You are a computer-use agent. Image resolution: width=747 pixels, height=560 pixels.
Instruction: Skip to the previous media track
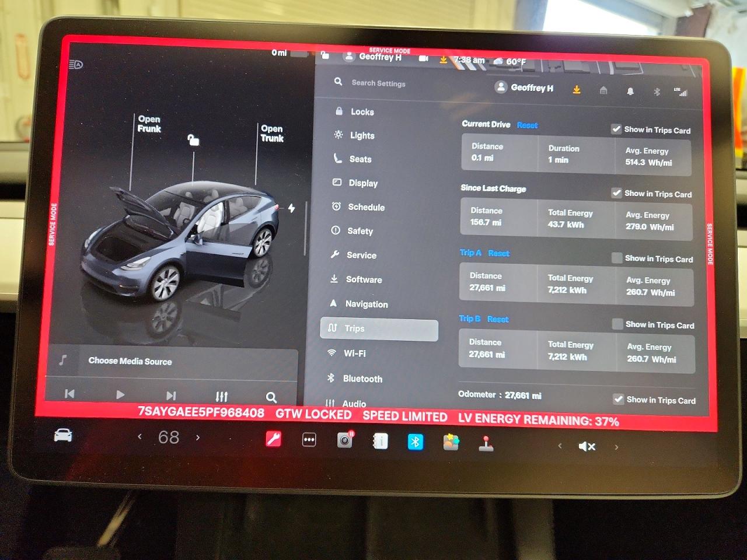pos(69,394)
